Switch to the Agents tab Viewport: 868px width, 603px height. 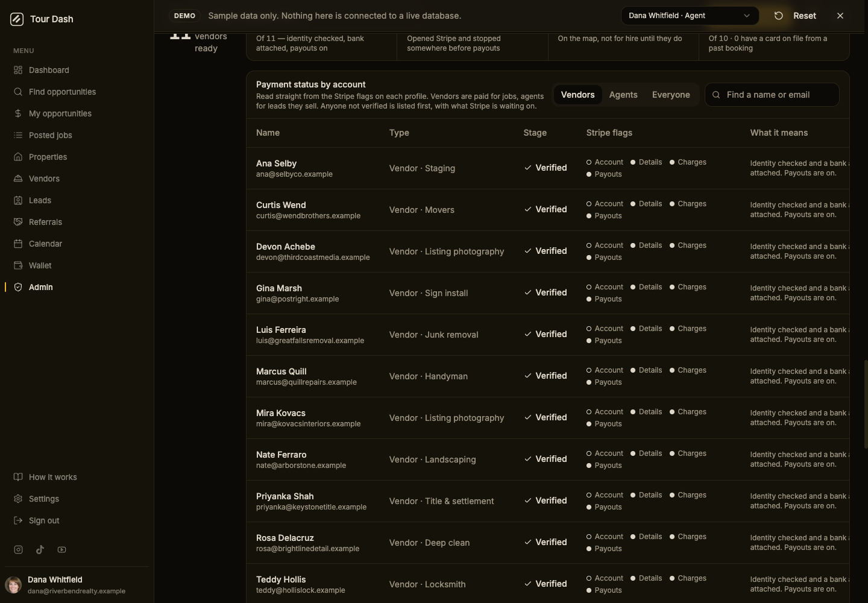pos(623,95)
